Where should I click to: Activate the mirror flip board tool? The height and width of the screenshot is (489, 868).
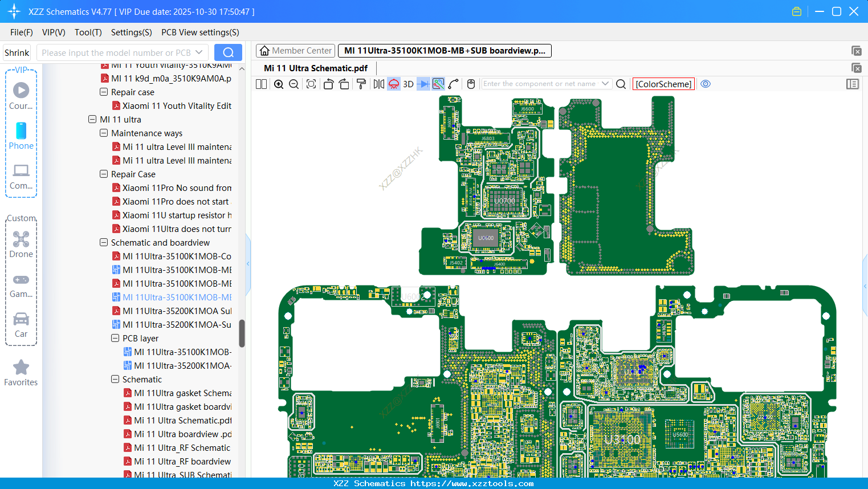pyautogui.click(x=378, y=84)
